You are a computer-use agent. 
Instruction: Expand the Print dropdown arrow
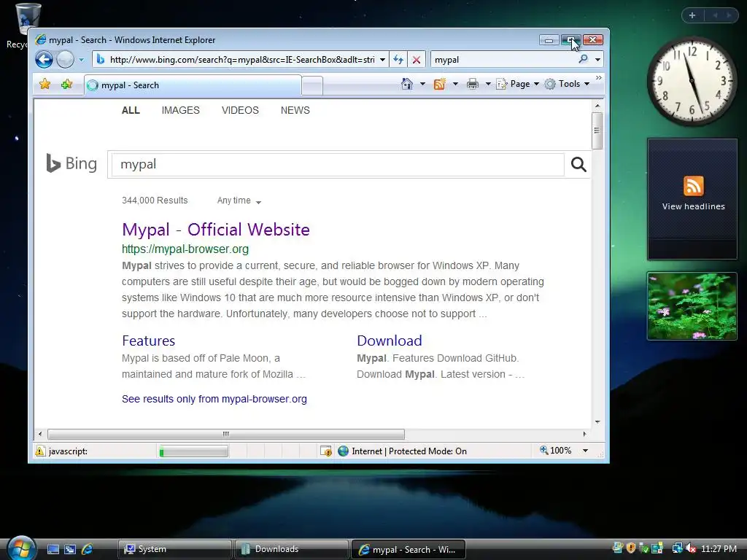point(488,84)
